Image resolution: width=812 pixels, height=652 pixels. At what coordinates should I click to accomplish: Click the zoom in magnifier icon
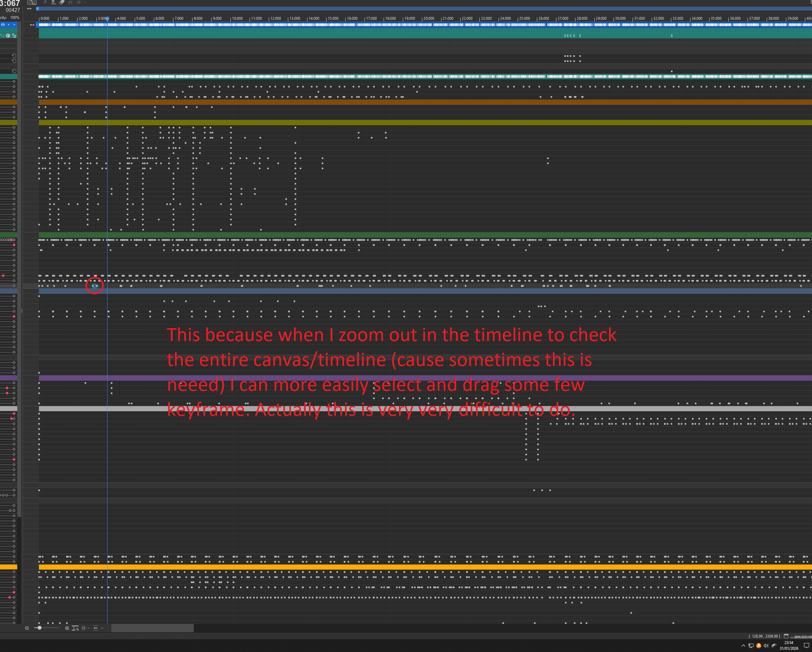click(x=67, y=628)
